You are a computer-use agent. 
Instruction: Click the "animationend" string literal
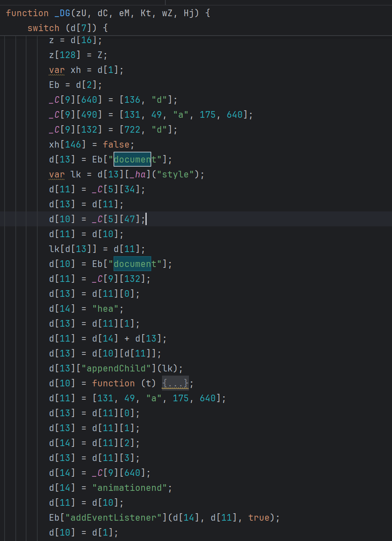coord(130,488)
